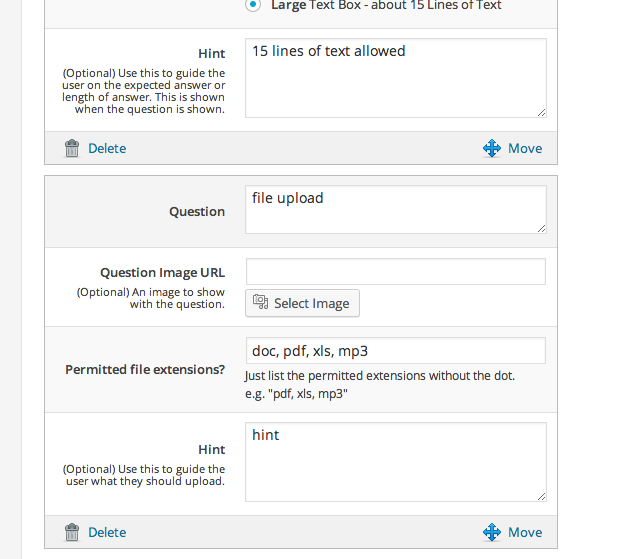The width and height of the screenshot is (622, 559).
Task: Click the trash icon in the file upload question footer
Action: coord(72,532)
